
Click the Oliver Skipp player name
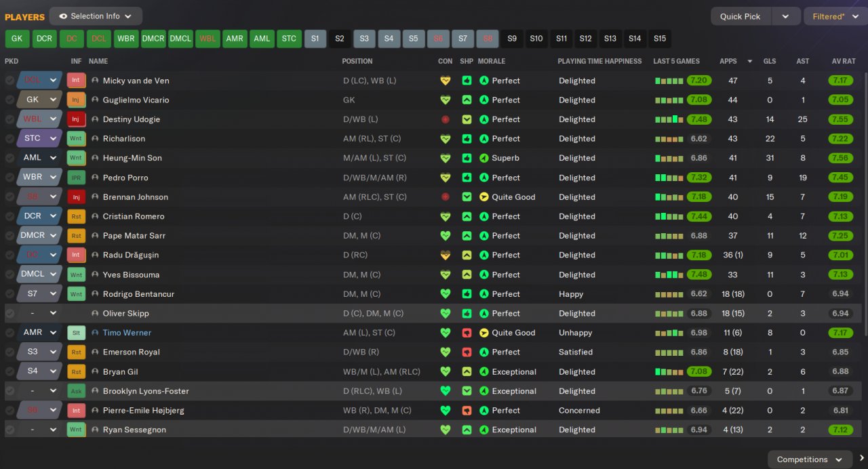[125, 313]
